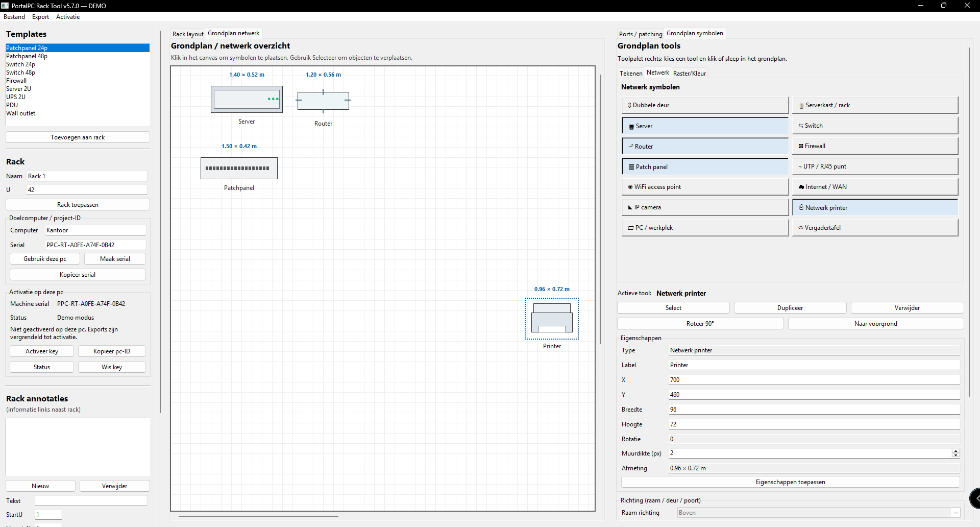The image size is (980, 527).
Task: Pick the IP camera symbol tool
Action: [705, 207]
